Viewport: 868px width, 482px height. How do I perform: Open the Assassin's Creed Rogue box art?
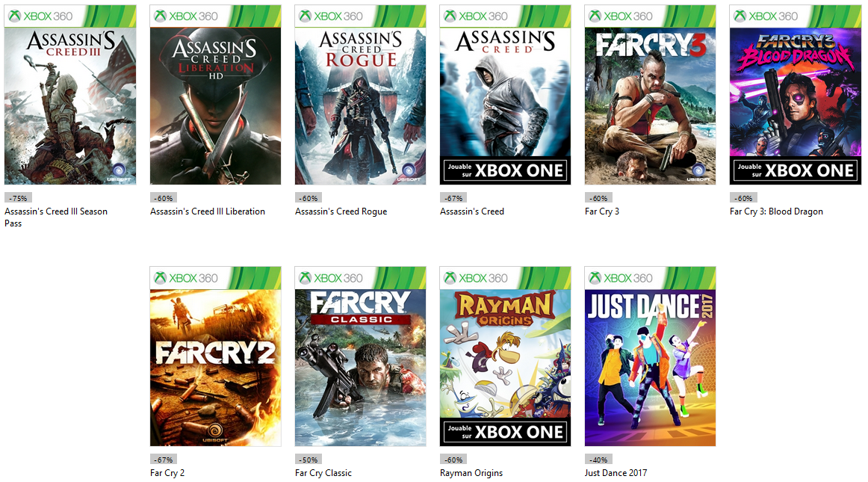[x=360, y=95]
